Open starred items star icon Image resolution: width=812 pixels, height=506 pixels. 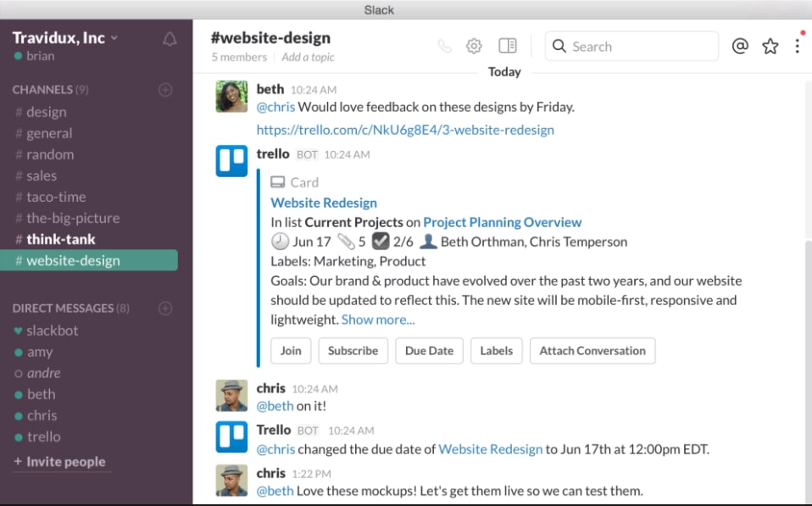770,46
